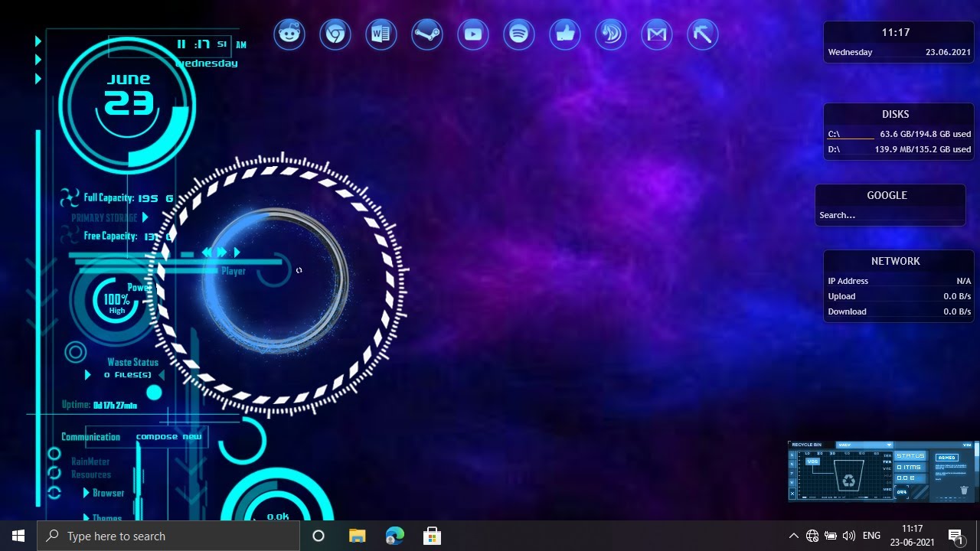980x551 pixels.
Task: Click the compose new link
Action: pyautogui.click(x=168, y=436)
